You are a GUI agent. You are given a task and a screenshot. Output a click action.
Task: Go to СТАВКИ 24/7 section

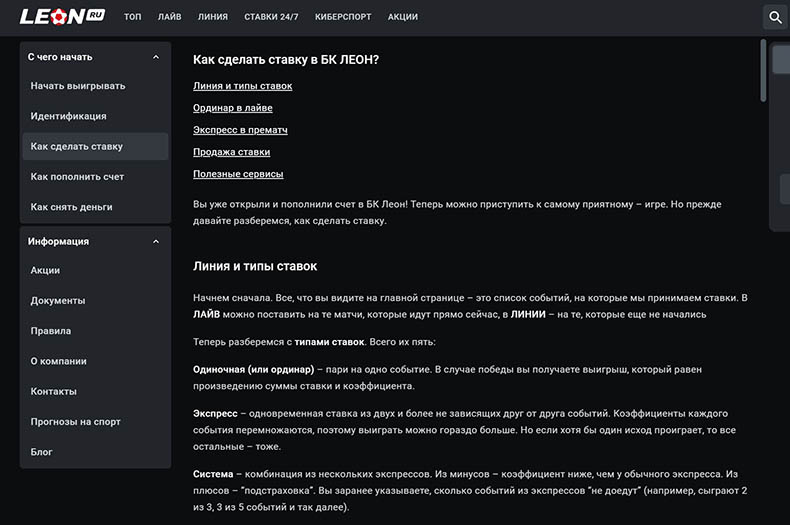(271, 17)
